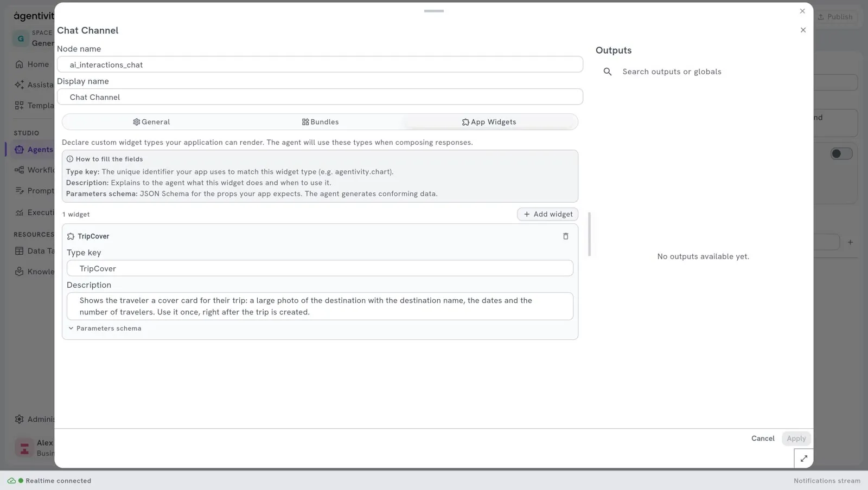
Task: Click the Data Tables sidebar icon
Action: [x=19, y=251]
